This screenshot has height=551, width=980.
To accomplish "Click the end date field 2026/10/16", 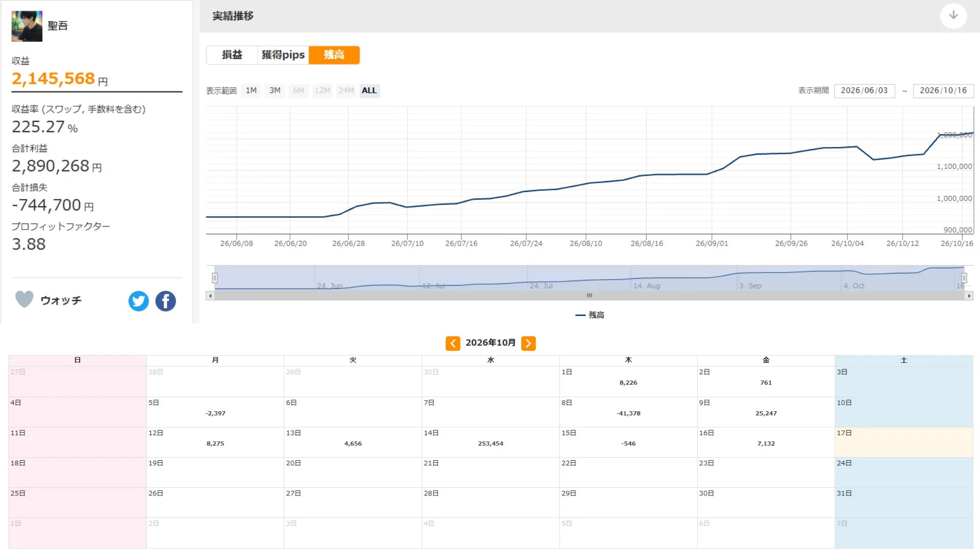I will point(943,91).
